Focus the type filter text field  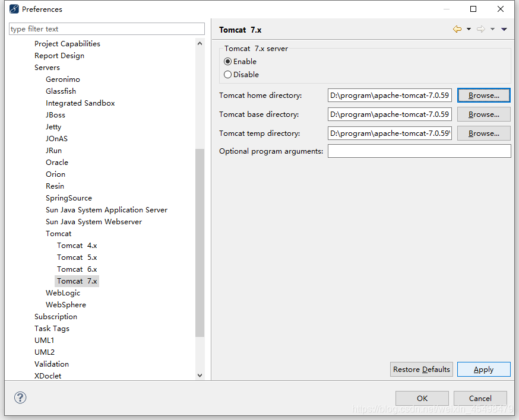pos(106,29)
